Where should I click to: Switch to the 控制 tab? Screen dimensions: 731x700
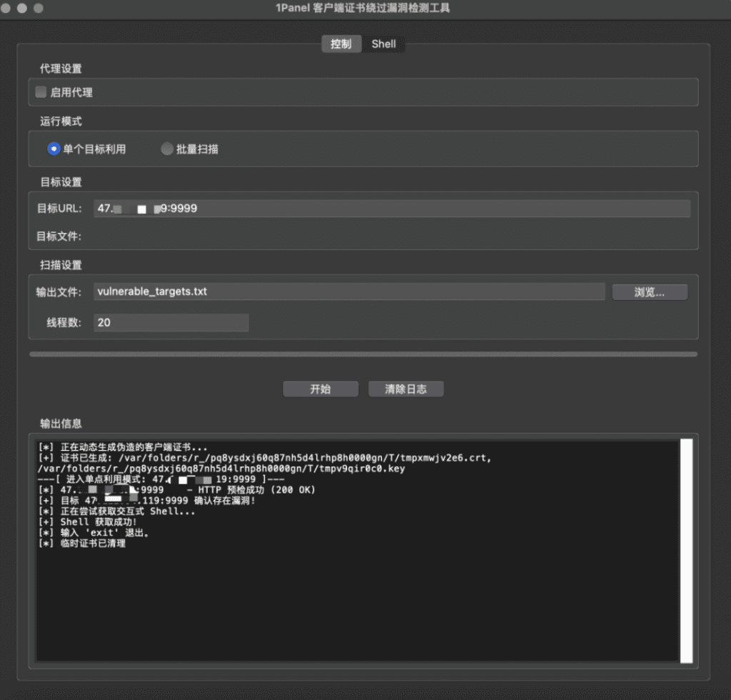341,44
